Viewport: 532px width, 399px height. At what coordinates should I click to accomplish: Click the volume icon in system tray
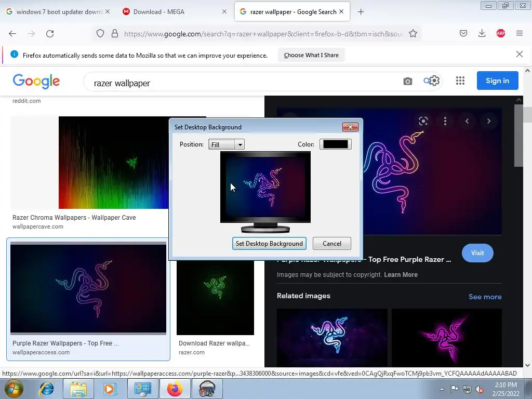click(480, 389)
